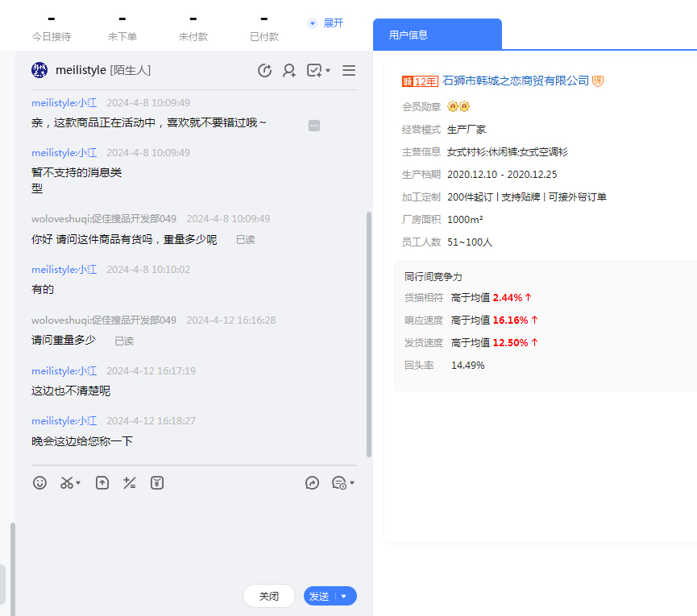Screen dimensions: 697x616
Task: Open the plus-slash-equals calculator icon
Action: pyautogui.click(x=129, y=483)
